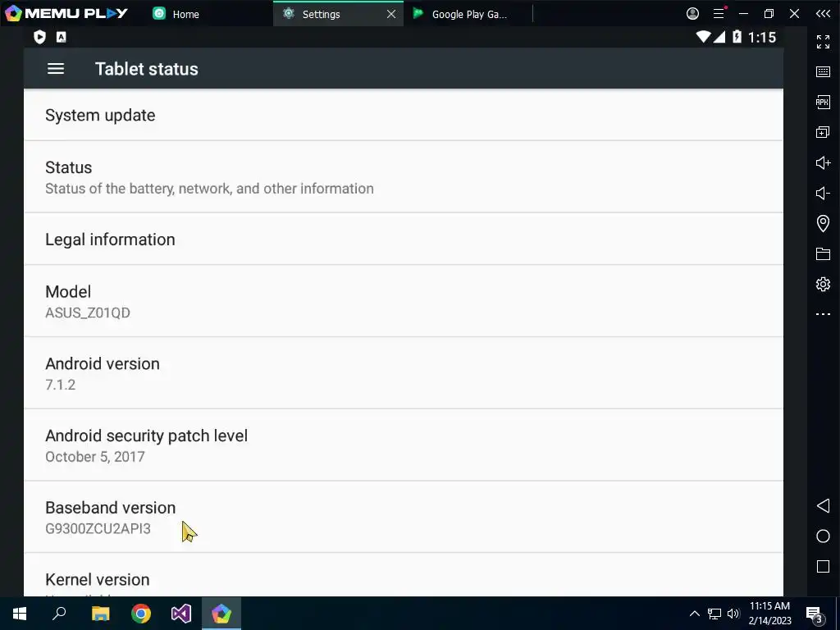Open the Windows Start menu
Image resolution: width=840 pixels, height=630 pixels.
20,614
